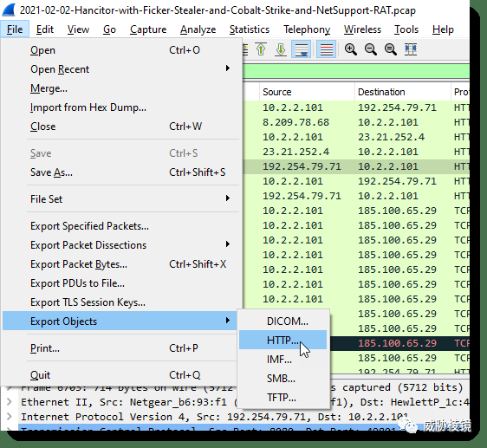
Task: Expand the Ethernet II tree row
Action: pyautogui.click(x=10, y=402)
